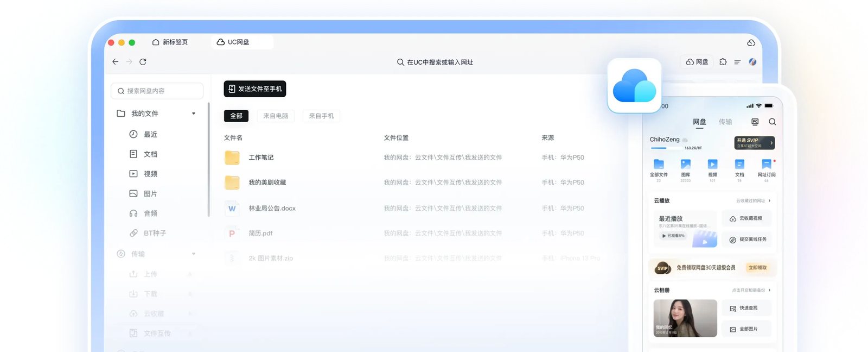Image resolution: width=868 pixels, height=352 pixels.
Task: Select 网盘 tab on the phone
Action: point(699,122)
